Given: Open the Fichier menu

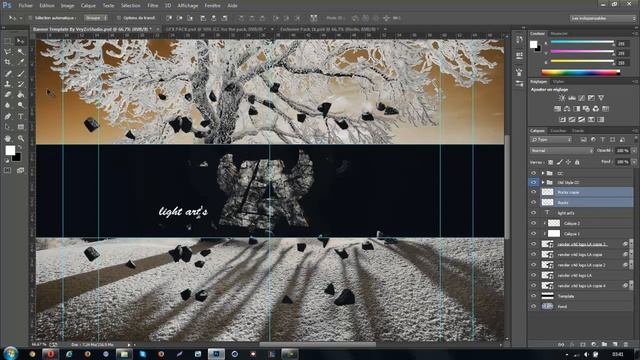Looking at the screenshot, I should pos(25,5).
